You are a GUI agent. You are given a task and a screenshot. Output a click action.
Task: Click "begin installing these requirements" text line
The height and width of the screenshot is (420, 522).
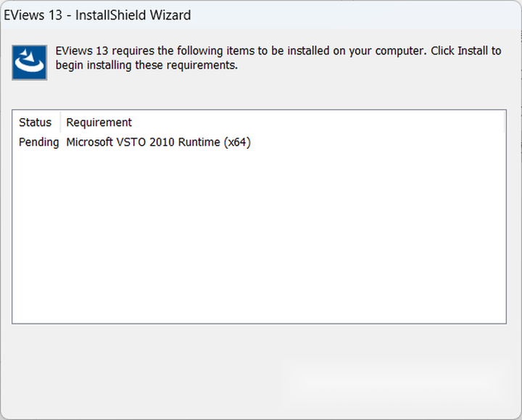[146, 65]
